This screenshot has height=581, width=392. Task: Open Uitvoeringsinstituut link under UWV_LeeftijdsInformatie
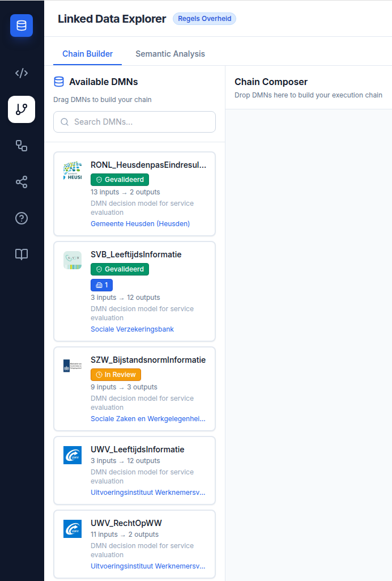tap(148, 493)
